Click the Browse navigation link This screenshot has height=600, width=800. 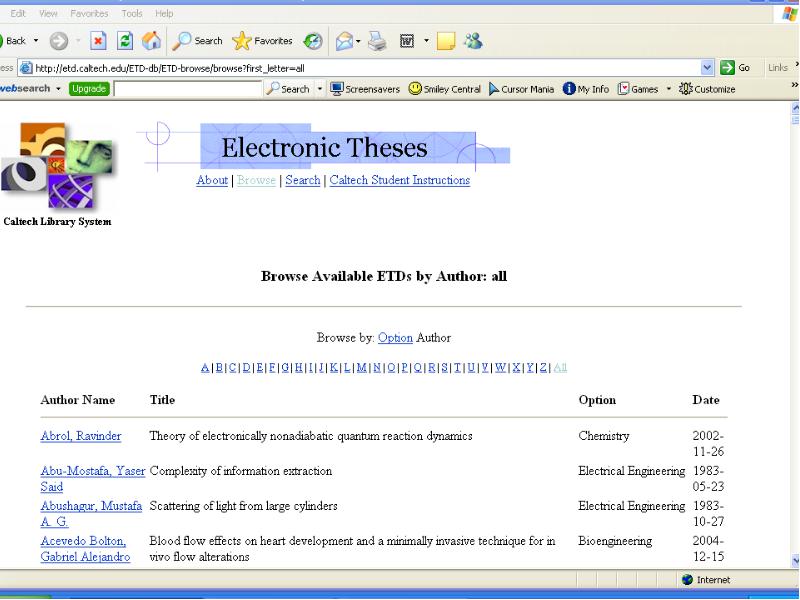(x=256, y=180)
